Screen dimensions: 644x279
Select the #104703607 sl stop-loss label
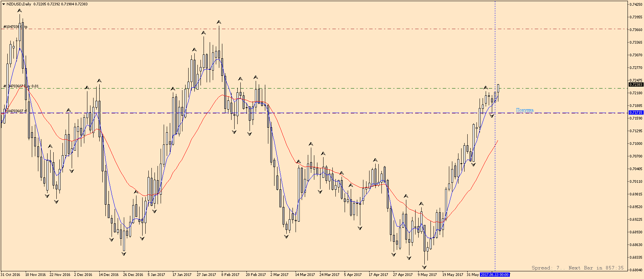[15, 111]
